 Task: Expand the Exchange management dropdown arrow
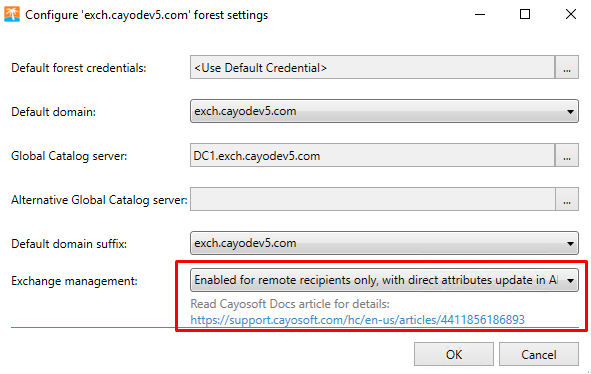pos(570,280)
